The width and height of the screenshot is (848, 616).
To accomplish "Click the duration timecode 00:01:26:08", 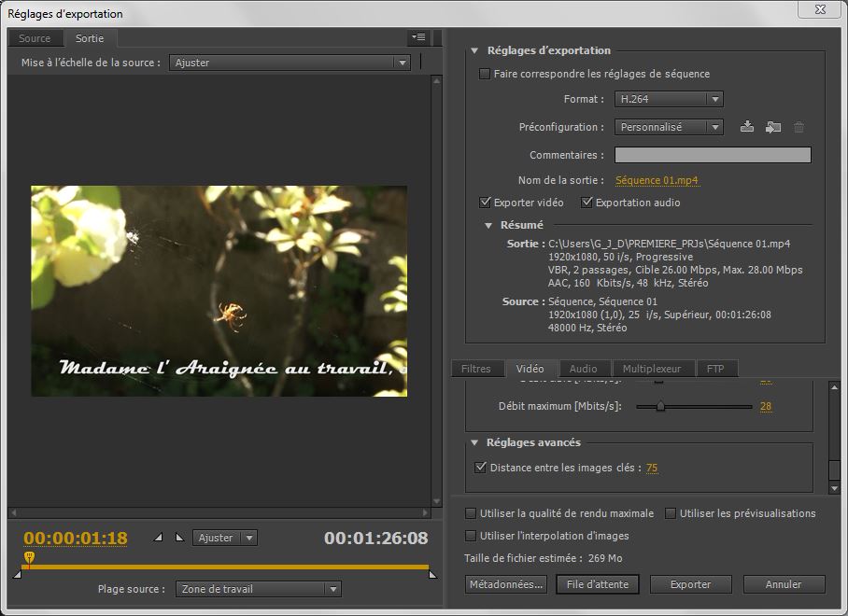I will click(375, 539).
